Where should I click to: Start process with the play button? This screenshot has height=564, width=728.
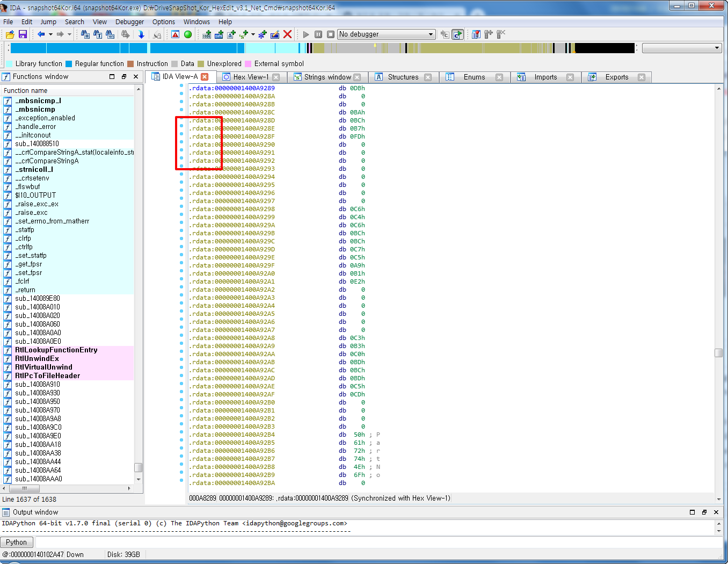point(306,34)
